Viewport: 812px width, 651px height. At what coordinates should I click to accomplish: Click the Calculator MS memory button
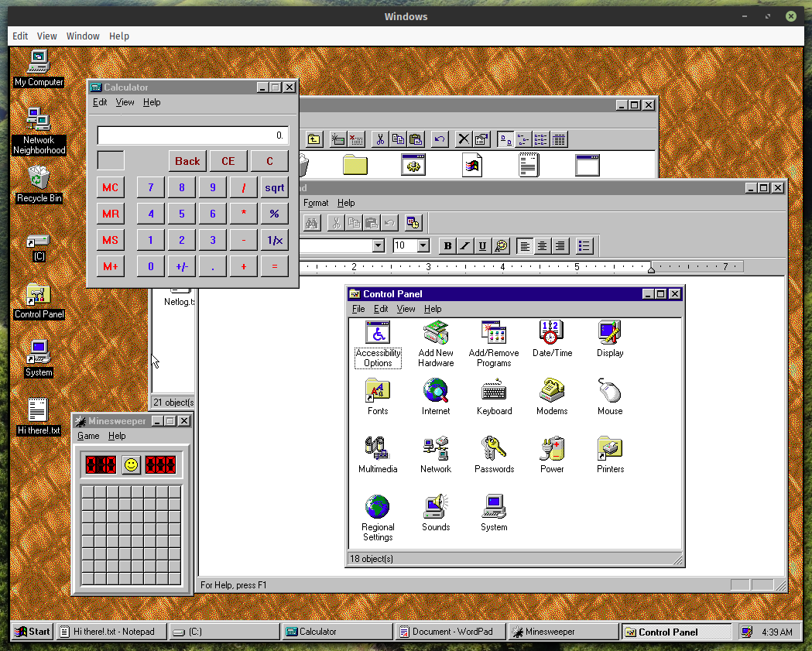coord(110,240)
